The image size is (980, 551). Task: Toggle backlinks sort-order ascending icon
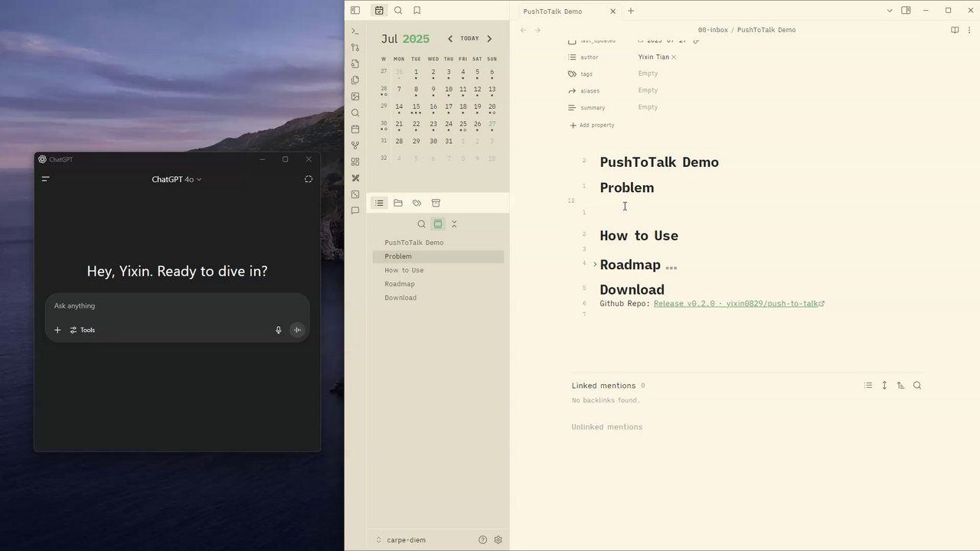point(900,386)
